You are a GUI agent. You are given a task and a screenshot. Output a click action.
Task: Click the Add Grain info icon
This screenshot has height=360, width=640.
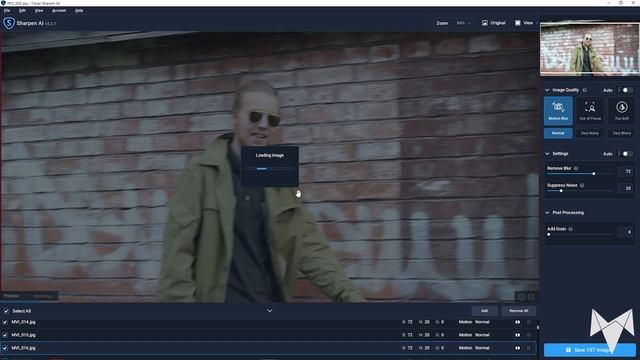tap(571, 229)
